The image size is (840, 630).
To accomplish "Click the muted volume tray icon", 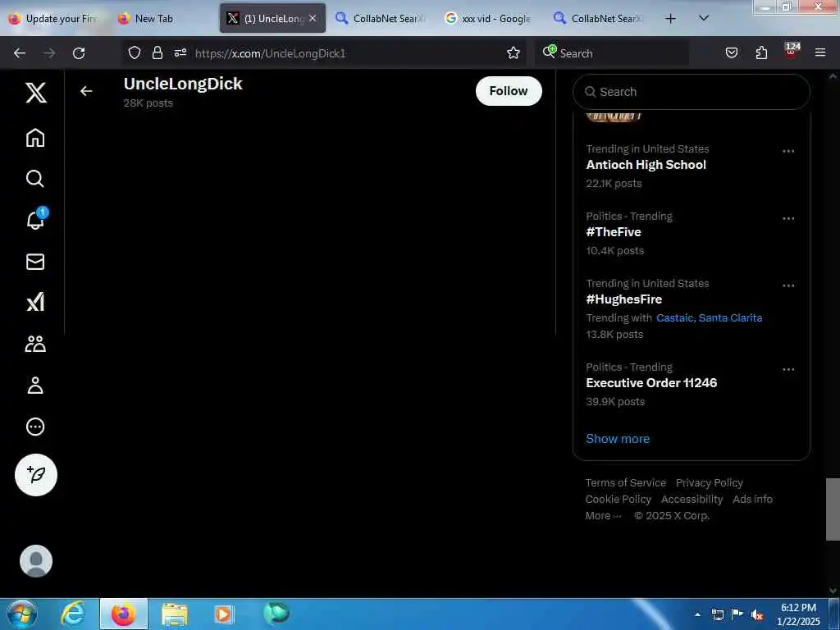I will coord(757,615).
